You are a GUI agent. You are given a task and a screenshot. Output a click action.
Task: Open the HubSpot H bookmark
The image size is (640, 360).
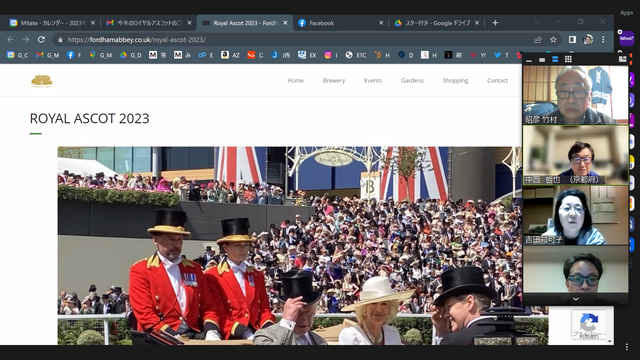coord(382,55)
